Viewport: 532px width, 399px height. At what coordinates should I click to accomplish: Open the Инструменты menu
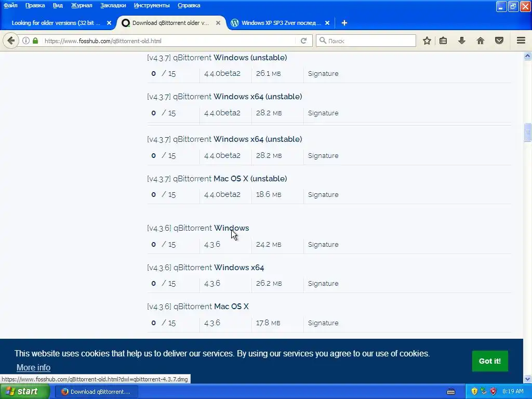click(152, 5)
